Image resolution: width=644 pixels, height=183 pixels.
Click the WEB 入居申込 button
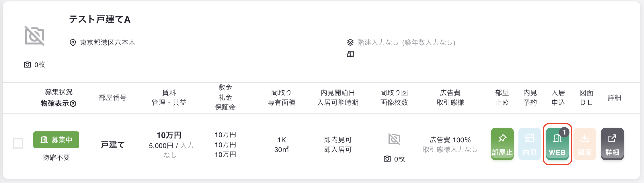(x=557, y=144)
